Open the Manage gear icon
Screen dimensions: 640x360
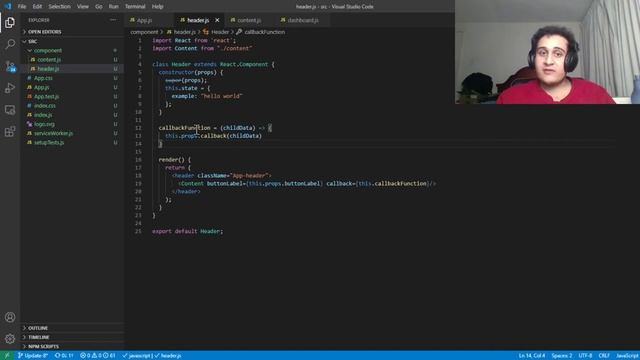[x=10, y=338]
